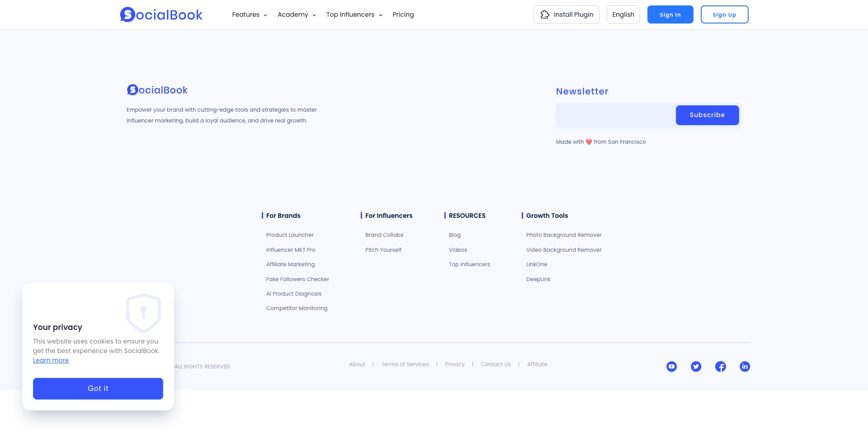Open the Affiliate Marketing link
Screen dimensions: 868x433
pos(291,264)
